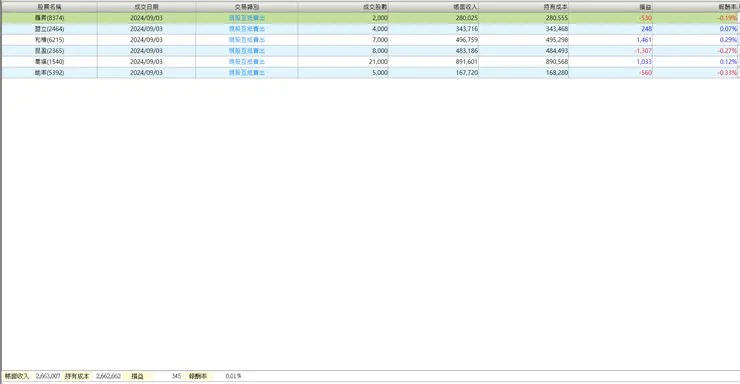Image resolution: width=740 pixels, height=384 pixels.
Task: Click the 168,280 holding cost value
Action: [x=557, y=73]
